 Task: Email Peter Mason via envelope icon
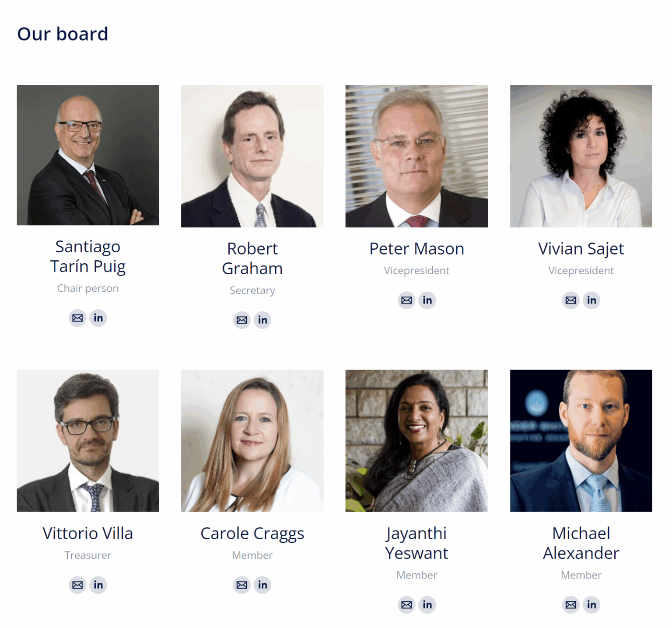(406, 300)
